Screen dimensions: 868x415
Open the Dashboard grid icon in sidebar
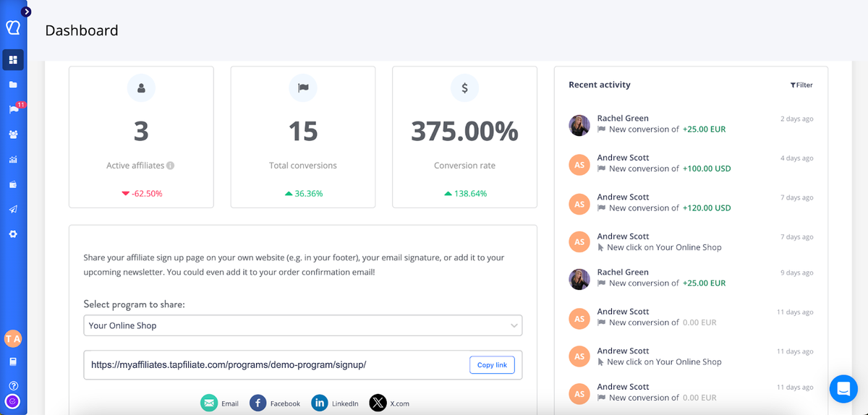click(13, 60)
